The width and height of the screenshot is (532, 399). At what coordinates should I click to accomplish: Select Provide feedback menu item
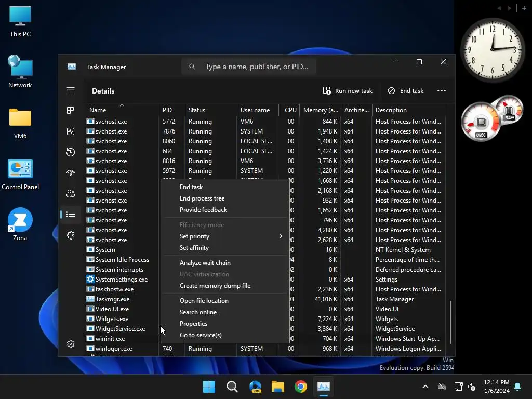click(x=225, y=210)
